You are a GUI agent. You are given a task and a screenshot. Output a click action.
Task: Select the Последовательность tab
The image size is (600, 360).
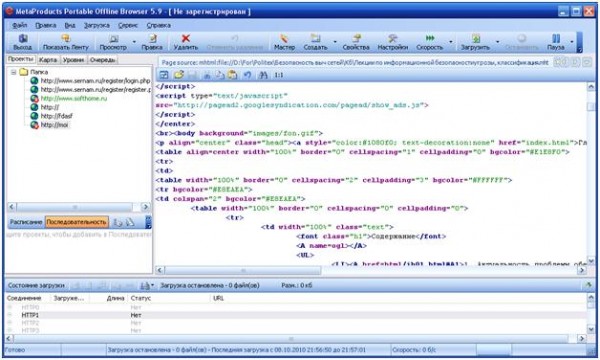(x=77, y=222)
